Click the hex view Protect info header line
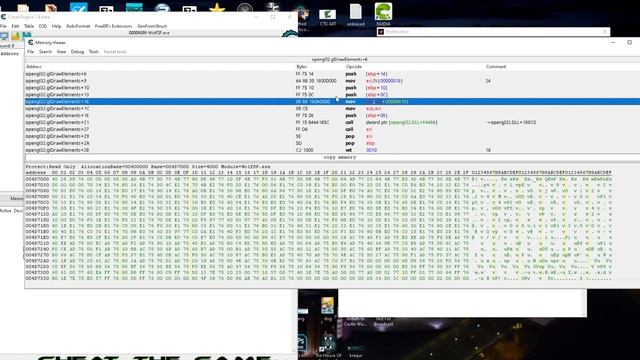 coord(148,167)
